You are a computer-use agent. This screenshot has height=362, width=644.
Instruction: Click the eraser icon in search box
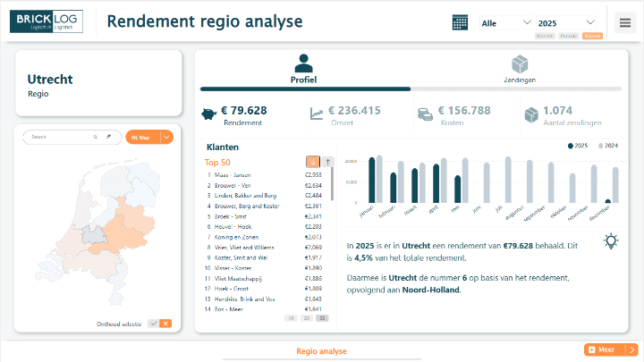click(108, 137)
